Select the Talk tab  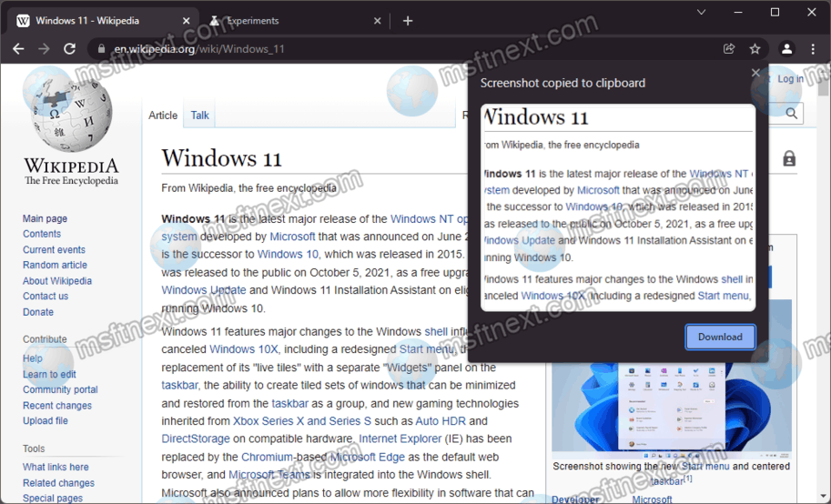pyautogui.click(x=200, y=116)
